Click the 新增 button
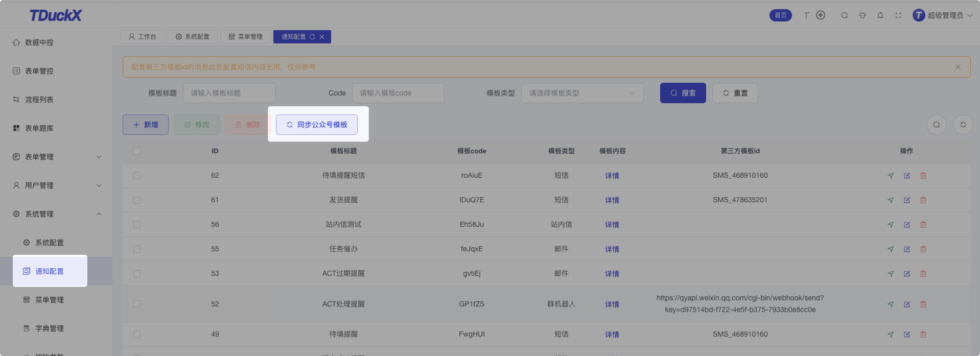980x356 pixels. (x=146, y=125)
